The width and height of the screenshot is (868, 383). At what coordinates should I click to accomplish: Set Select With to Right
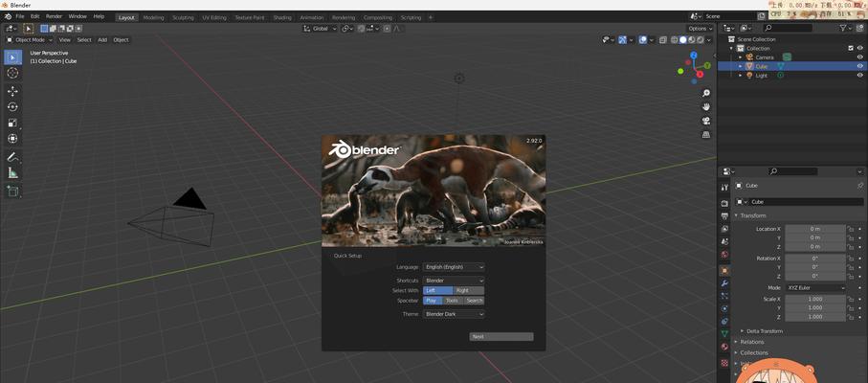(x=469, y=290)
